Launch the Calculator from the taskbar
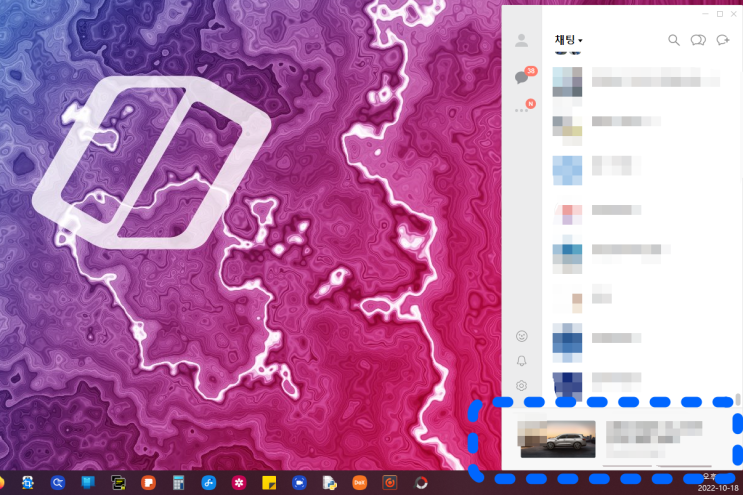This screenshot has width=743, height=495. 179,483
